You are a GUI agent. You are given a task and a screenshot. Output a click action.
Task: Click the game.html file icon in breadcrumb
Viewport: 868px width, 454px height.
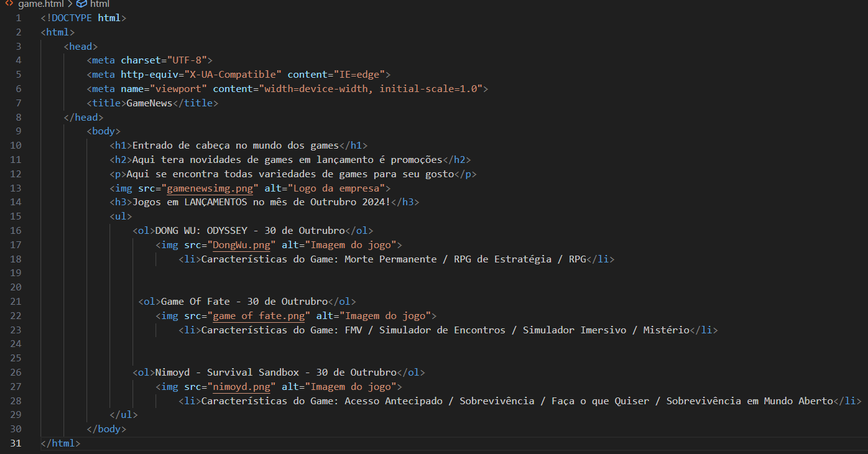coord(9,4)
